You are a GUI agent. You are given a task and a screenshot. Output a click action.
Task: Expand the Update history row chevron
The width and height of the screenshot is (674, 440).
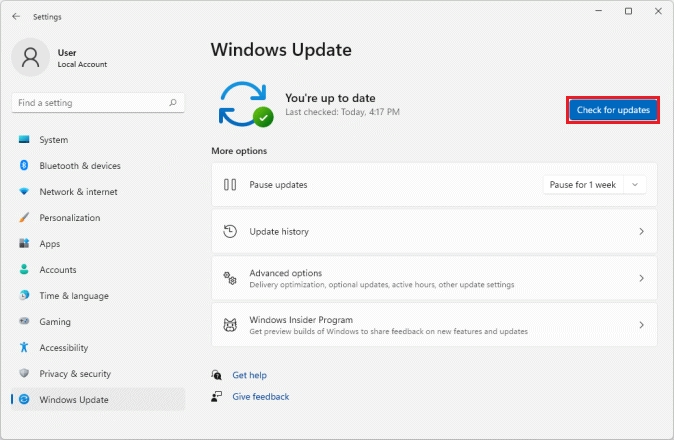641,232
